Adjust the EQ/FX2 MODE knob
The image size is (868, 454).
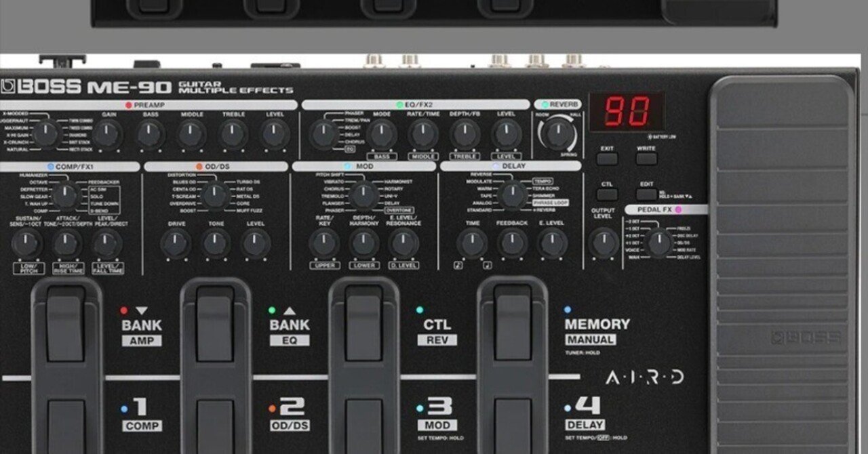point(382,134)
